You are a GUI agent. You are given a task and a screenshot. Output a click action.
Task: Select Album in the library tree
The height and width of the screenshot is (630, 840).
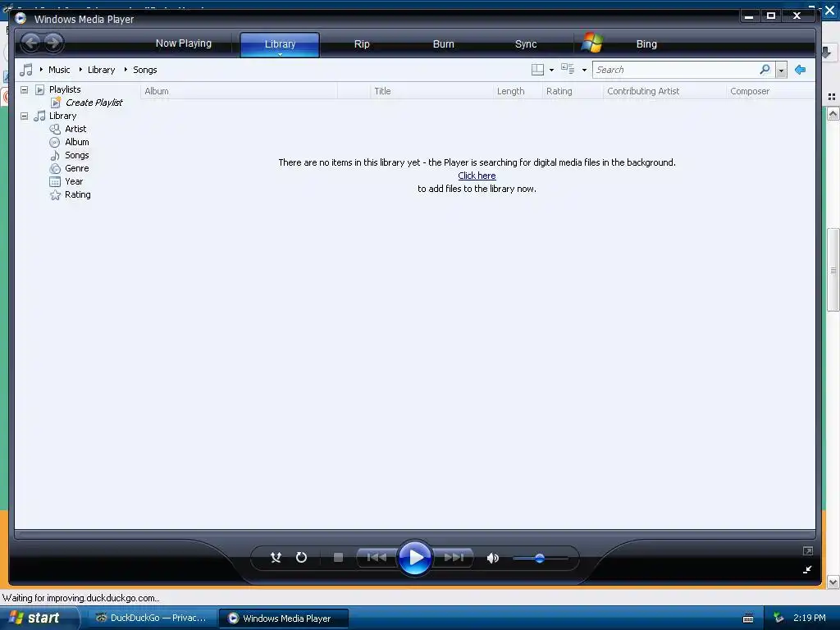[x=76, y=142]
